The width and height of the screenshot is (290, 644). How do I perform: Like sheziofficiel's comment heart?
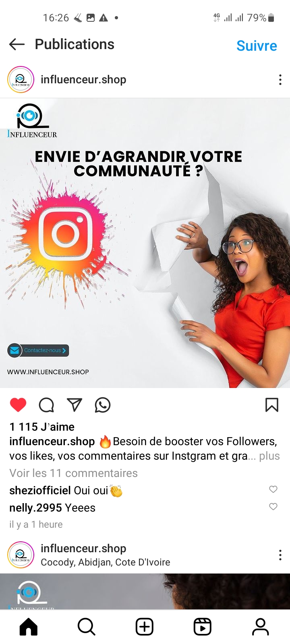tap(273, 489)
